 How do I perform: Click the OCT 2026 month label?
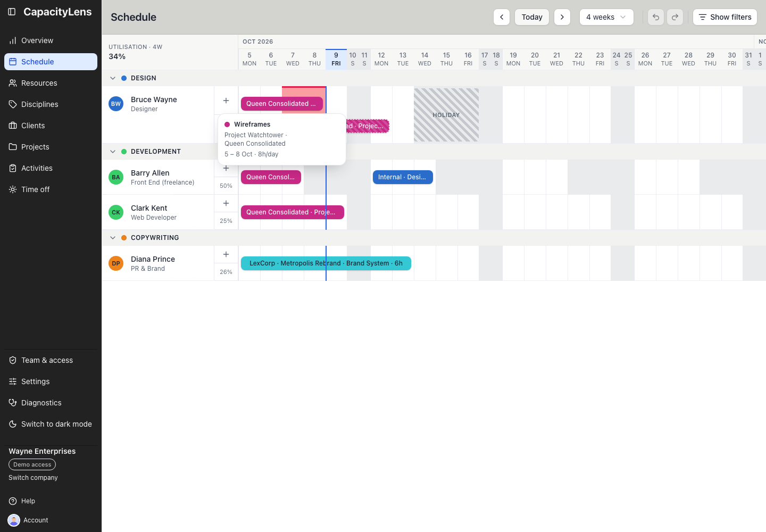pyautogui.click(x=258, y=41)
